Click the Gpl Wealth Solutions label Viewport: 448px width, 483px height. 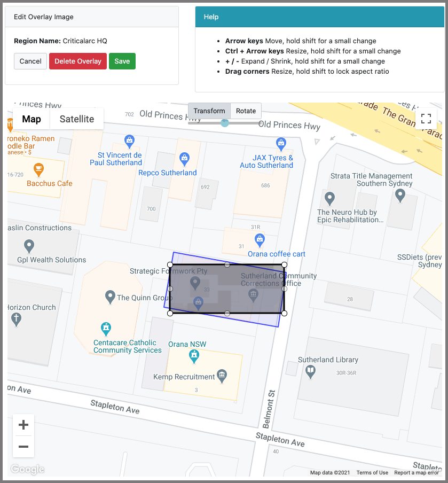click(51, 260)
